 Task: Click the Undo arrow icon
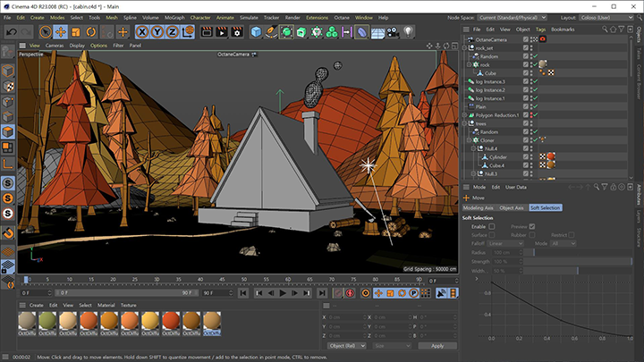click(12, 31)
